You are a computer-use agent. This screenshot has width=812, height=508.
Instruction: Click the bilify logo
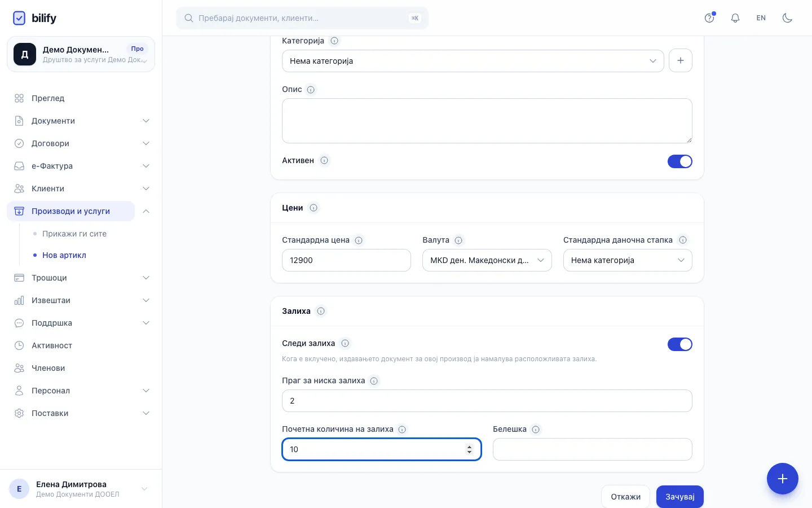coord(34,18)
